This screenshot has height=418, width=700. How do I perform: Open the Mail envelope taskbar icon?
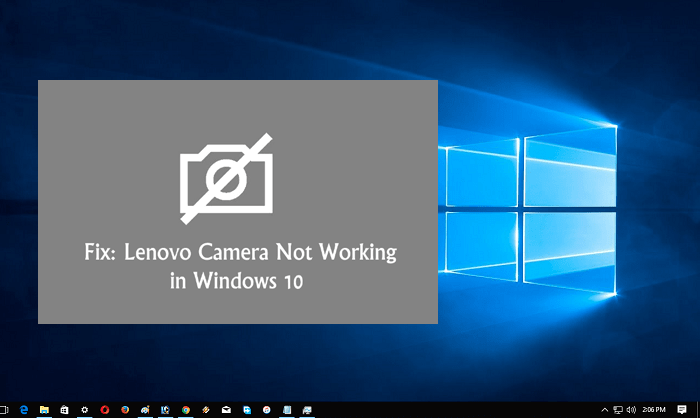[226, 410]
